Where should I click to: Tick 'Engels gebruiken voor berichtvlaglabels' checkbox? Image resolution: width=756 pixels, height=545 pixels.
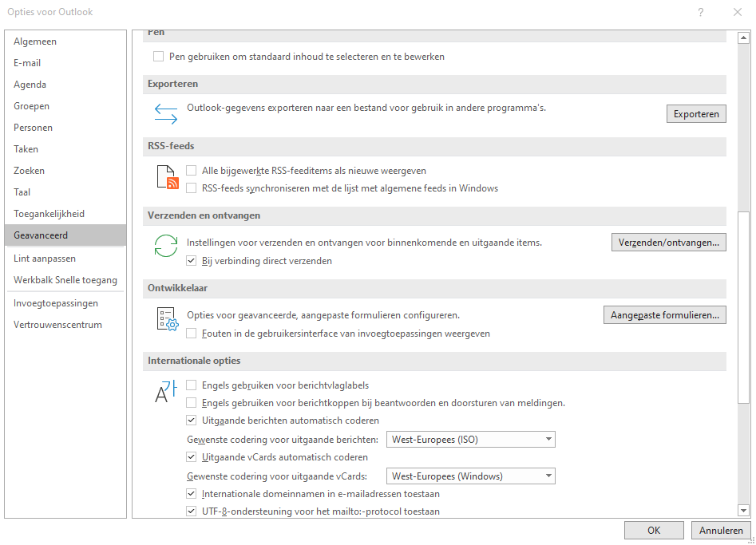[x=191, y=385]
